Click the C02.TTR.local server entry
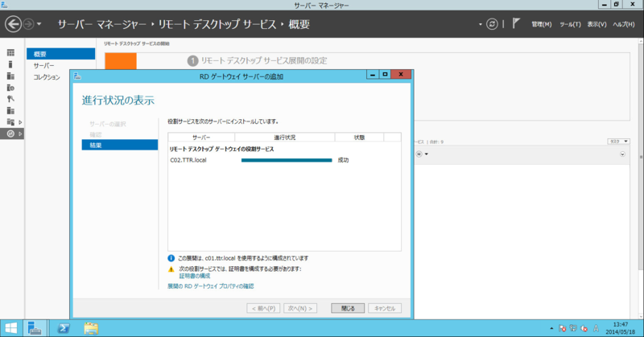This screenshot has width=644, height=337. point(188,160)
